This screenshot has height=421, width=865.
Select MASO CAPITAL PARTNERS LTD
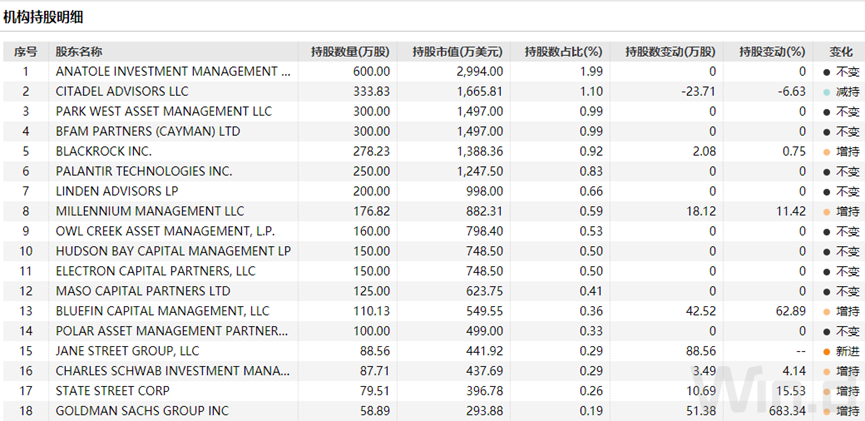143,291
